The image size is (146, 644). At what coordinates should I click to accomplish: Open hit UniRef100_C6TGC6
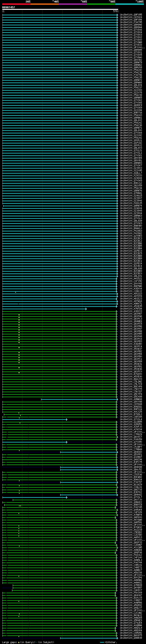coord(131,17)
